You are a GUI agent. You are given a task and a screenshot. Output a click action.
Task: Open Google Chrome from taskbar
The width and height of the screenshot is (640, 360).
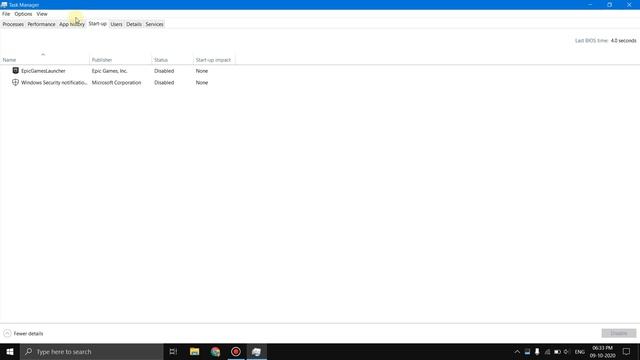coord(216,351)
